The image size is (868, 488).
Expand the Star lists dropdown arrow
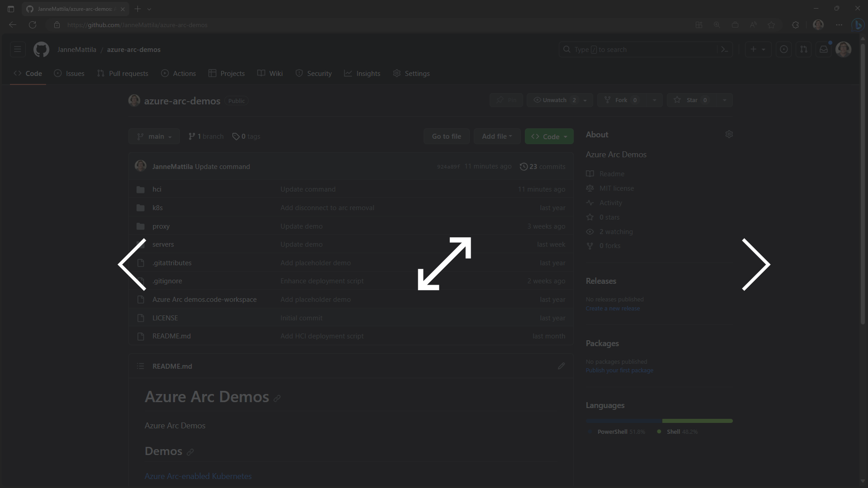click(724, 100)
